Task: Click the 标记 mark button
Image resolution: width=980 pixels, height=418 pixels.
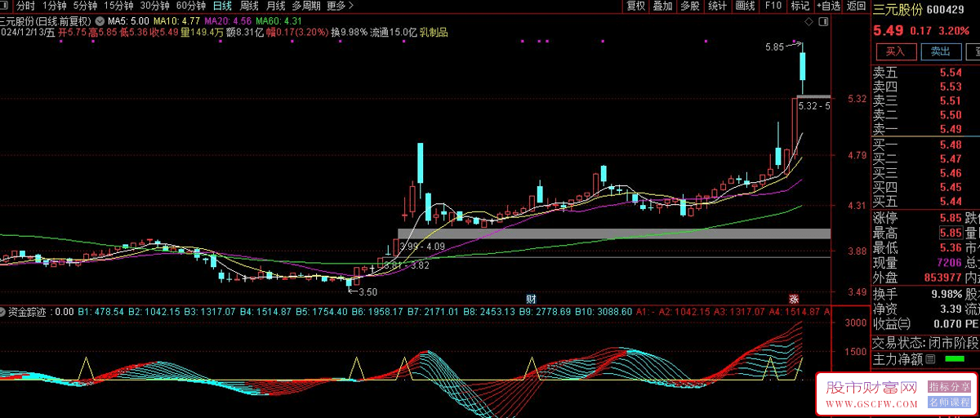Action: pos(800,6)
